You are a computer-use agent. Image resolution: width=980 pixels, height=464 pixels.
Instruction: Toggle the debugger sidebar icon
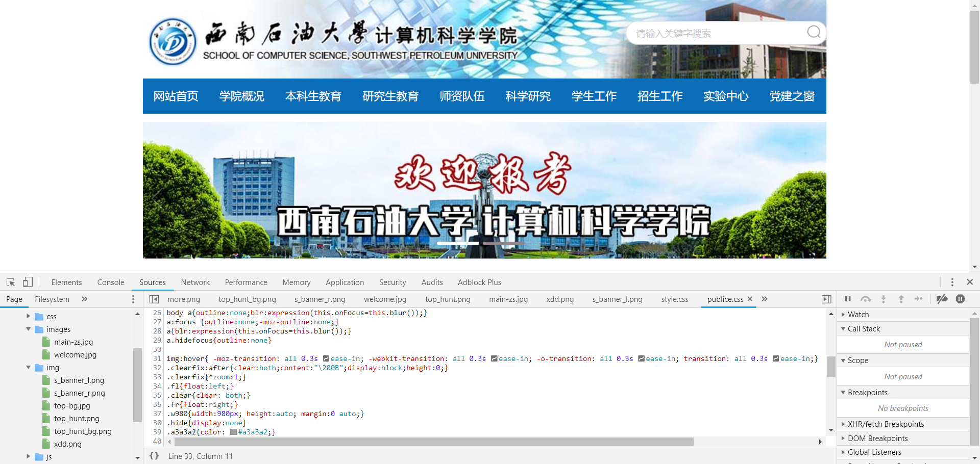(x=826, y=299)
